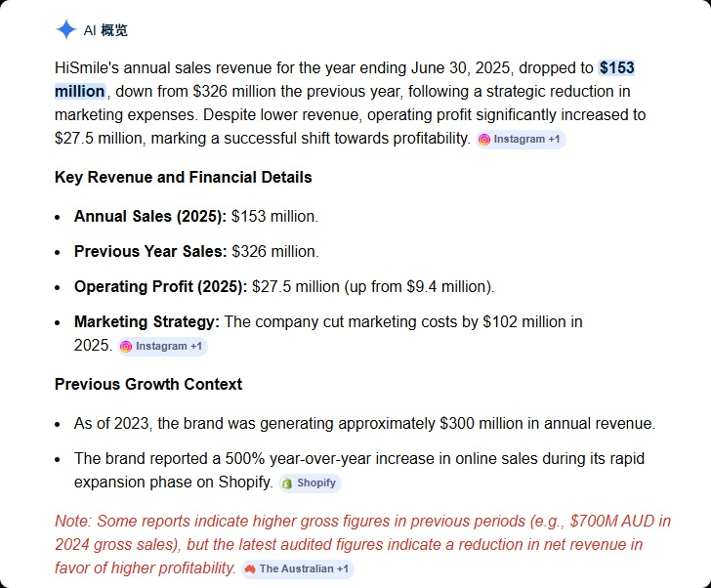Click the "As of 2023" bullet sentence
The image size is (711, 588).
pos(364,423)
